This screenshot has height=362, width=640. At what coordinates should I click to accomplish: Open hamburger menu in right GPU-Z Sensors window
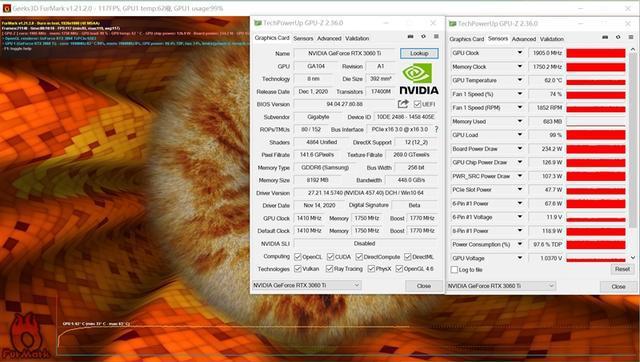[631, 37]
